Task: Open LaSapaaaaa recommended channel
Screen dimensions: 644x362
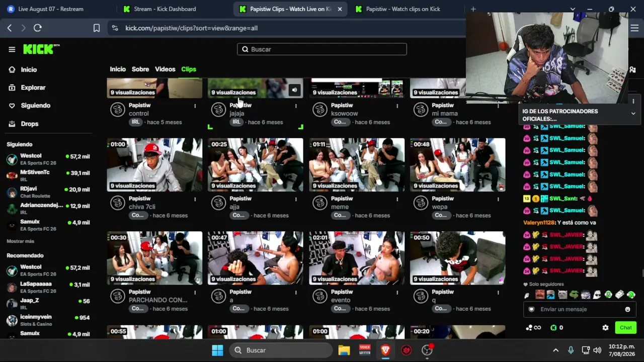Action: click(48, 287)
